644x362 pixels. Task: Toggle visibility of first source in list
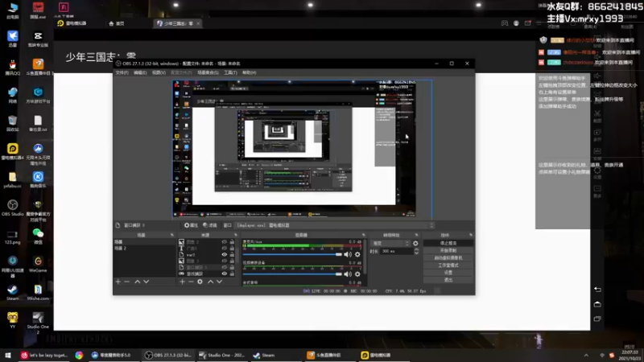pos(225,242)
